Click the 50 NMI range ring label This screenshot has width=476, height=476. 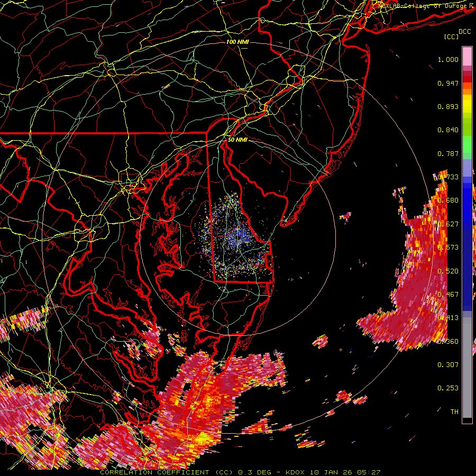237,140
